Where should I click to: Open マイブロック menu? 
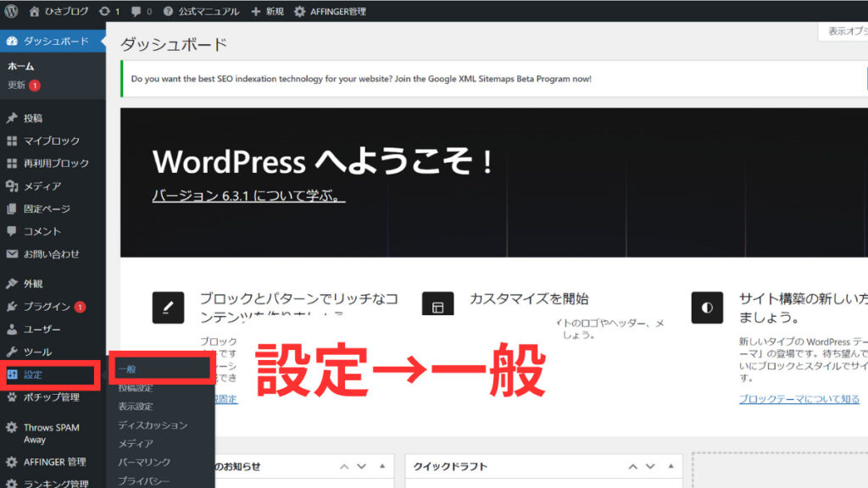point(53,141)
